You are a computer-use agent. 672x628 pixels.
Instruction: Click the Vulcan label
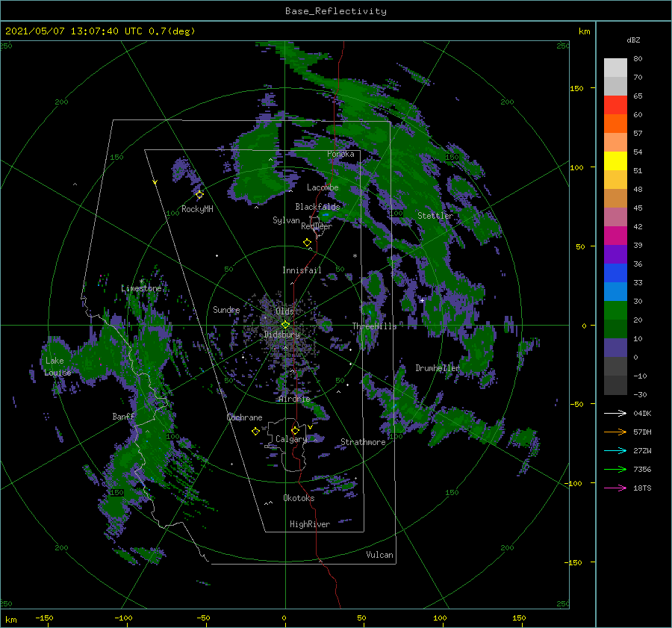pos(380,555)
